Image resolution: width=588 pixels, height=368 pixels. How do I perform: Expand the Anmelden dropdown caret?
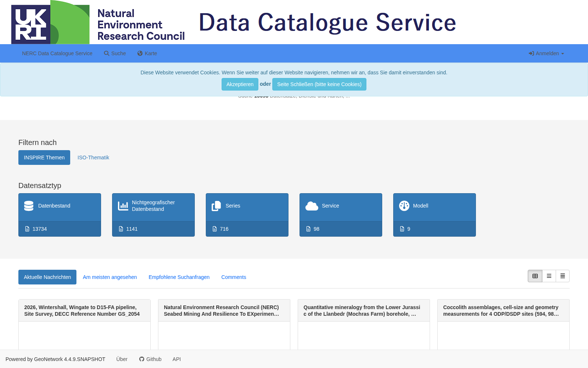click(x=563, y=54)
